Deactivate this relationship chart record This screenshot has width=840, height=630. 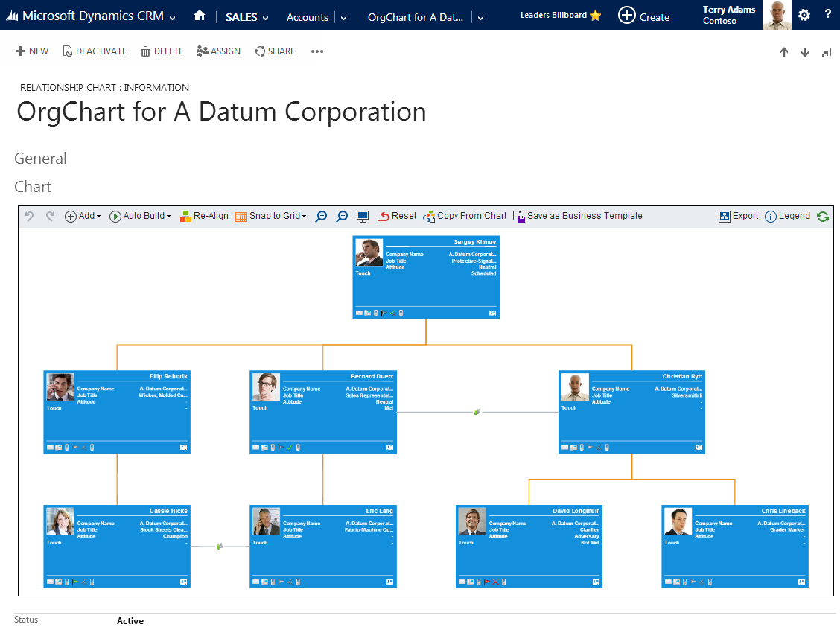[x=95, y=51]
